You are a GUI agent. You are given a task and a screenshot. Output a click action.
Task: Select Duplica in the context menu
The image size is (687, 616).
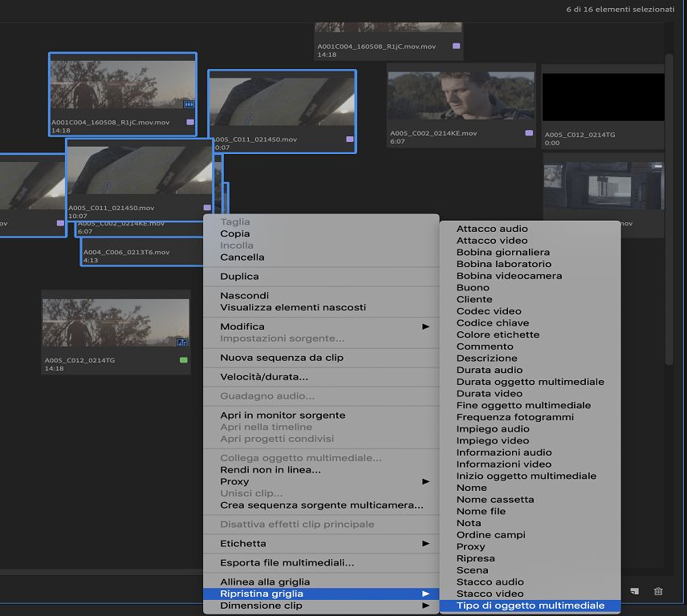click(240, 277)
